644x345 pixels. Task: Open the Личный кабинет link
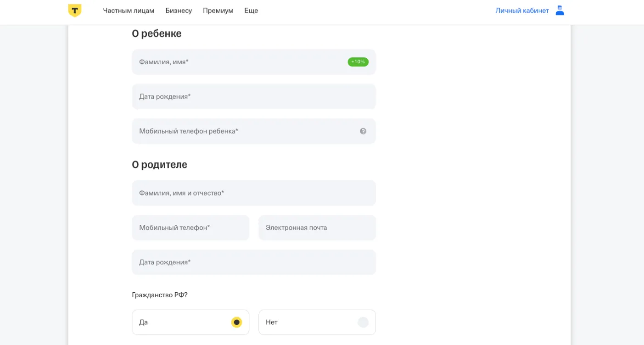coord(522,11)
